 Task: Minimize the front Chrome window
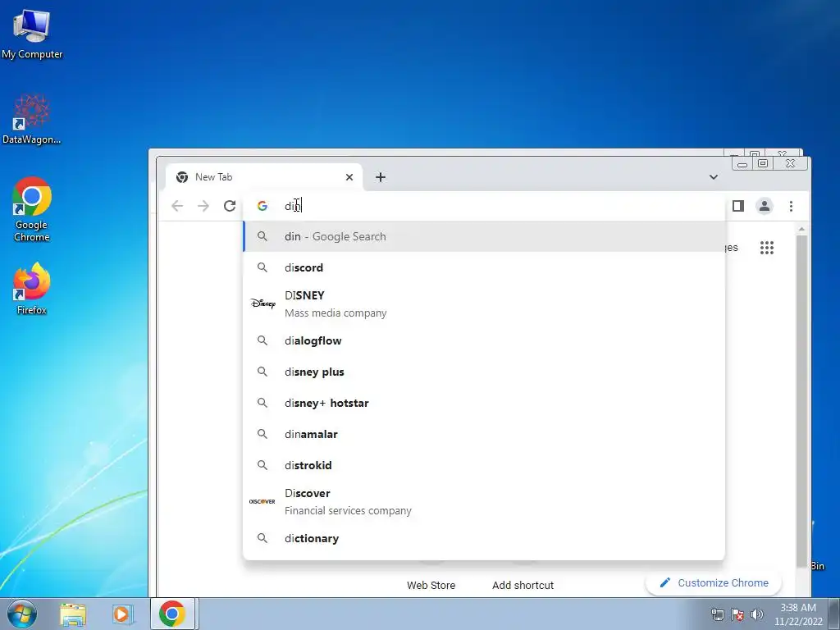tap(742, 164)
